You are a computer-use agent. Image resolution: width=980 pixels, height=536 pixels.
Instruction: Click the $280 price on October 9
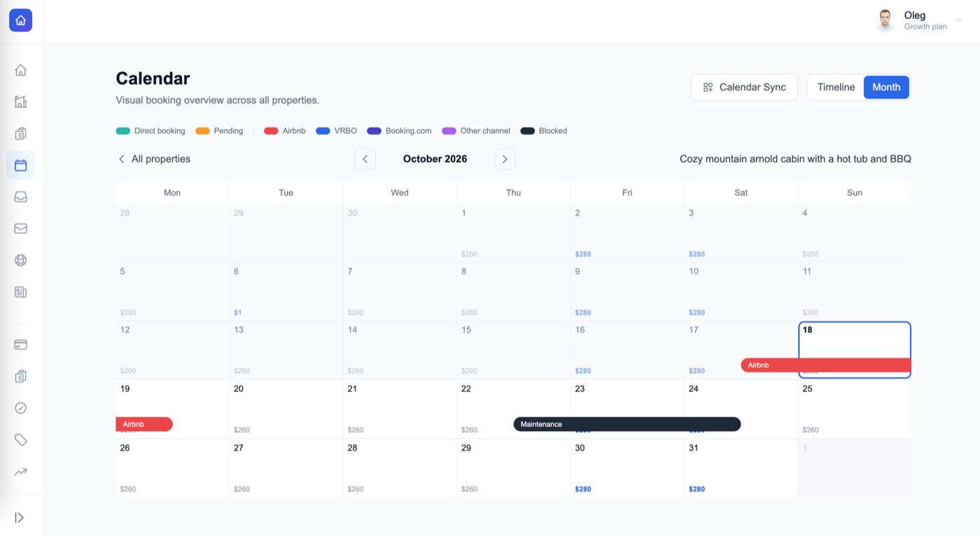click(583, 312)
